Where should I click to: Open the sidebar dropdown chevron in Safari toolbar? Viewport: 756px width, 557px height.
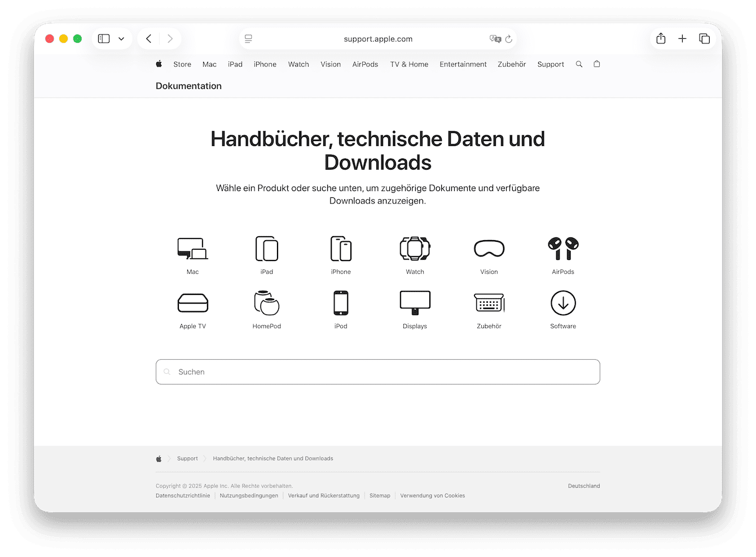click(x=121, y=38)
